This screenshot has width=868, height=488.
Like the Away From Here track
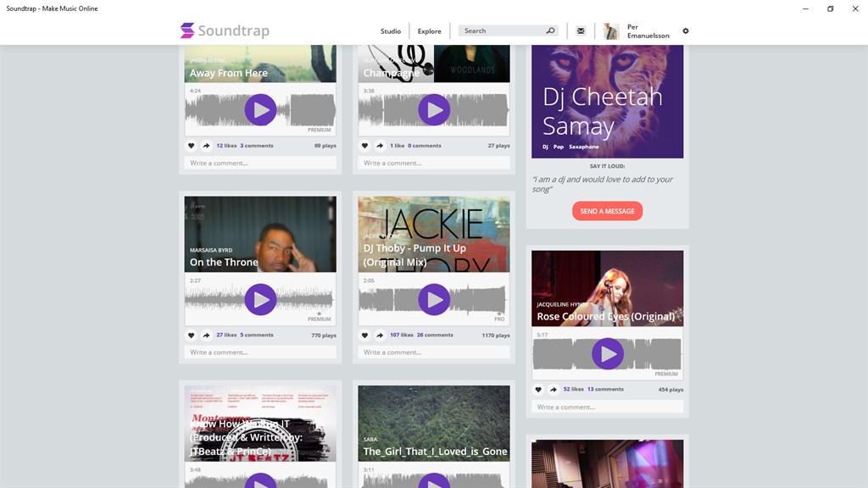(x=191, y=146)
